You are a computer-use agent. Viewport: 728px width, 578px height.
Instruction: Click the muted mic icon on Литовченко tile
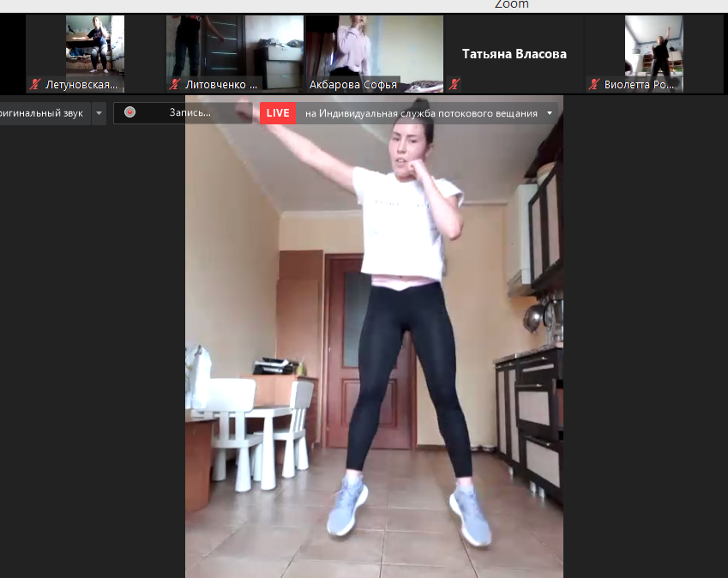pyautogui.click(x=175, y=85)
